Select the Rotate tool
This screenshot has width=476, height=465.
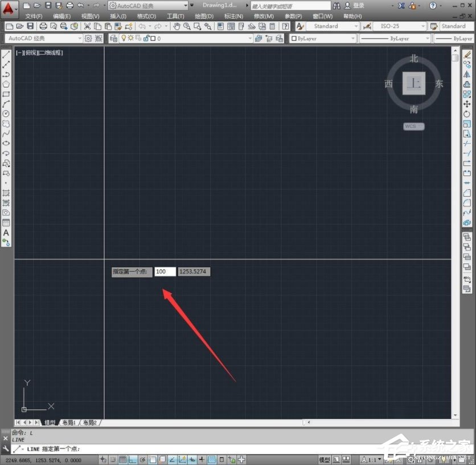(467, 114)
